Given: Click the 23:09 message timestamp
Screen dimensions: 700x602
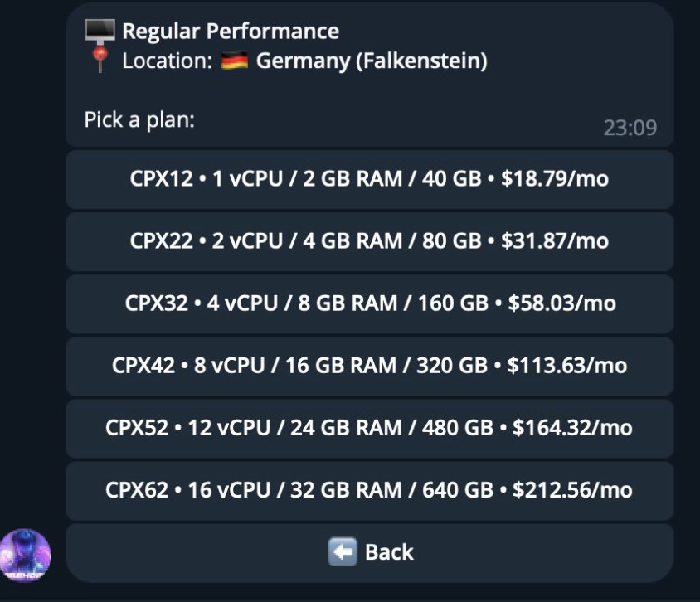Looking at the screenshot, I should tap(630, 128).
